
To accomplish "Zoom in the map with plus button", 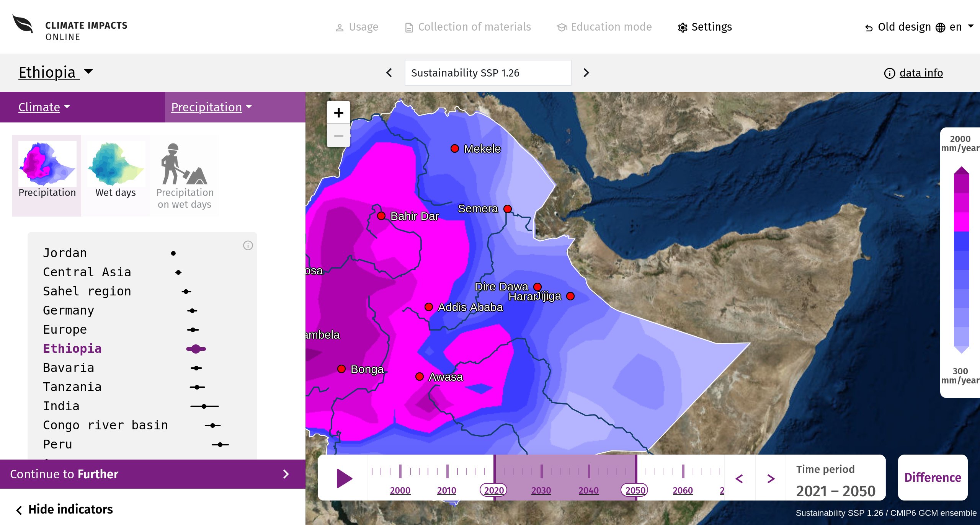I will (x=338, y=113).
